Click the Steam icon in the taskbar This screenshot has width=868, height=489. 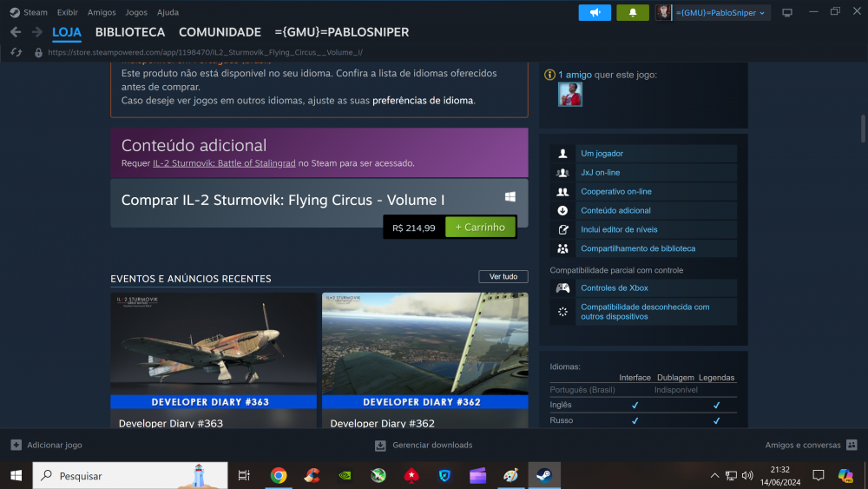pos(544,475)
